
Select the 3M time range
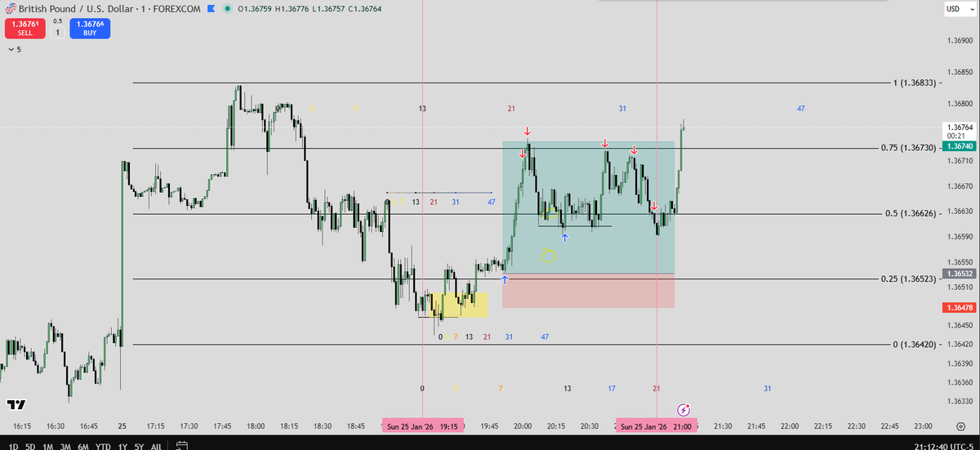coord(65,446)
